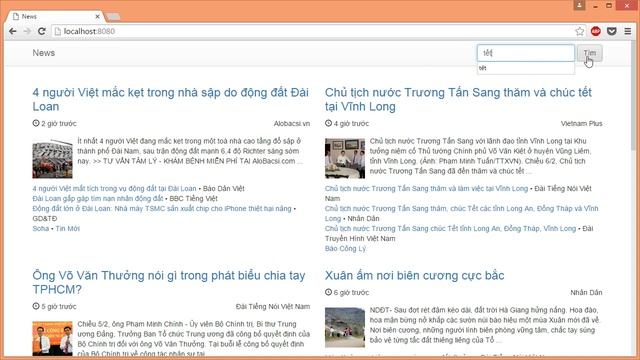Viewport: 640px width, 360px height.
Task: Click the Soha source link
Action: (41, 229)
